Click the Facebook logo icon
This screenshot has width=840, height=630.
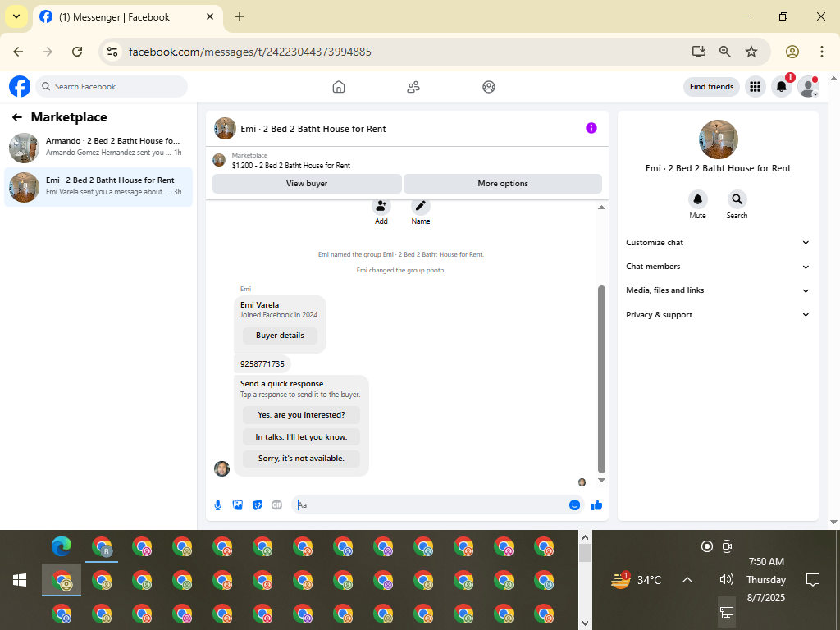click(20, 86)
